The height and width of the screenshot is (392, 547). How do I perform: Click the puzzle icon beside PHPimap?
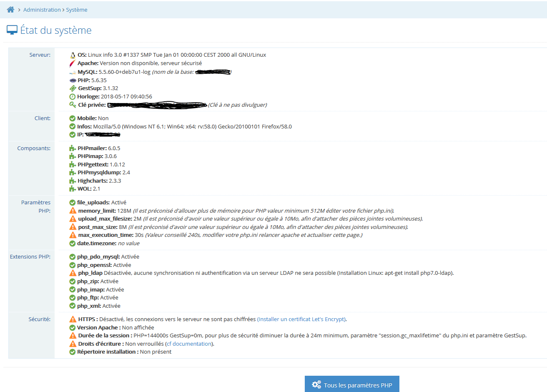73,156
